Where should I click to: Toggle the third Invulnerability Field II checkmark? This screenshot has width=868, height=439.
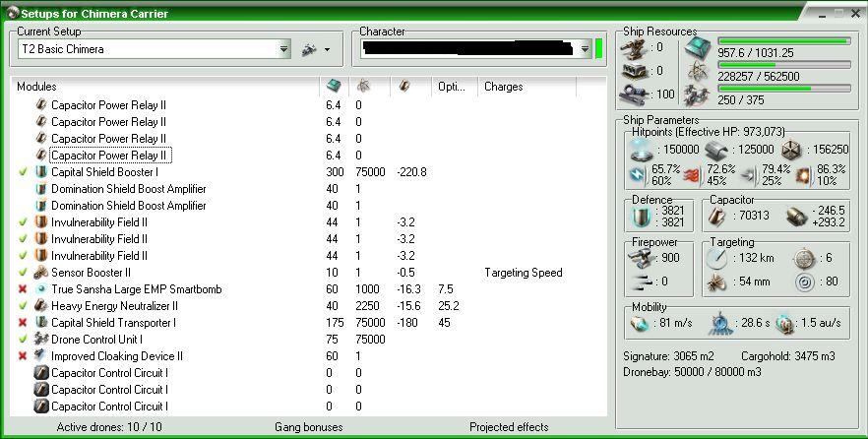coord(23,256)
